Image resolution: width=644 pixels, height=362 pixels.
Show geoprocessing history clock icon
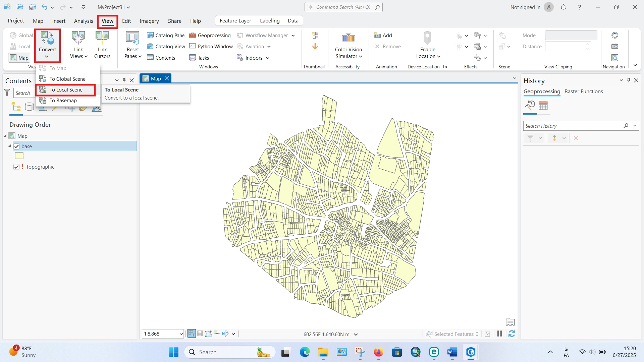[x=530, y=106]
